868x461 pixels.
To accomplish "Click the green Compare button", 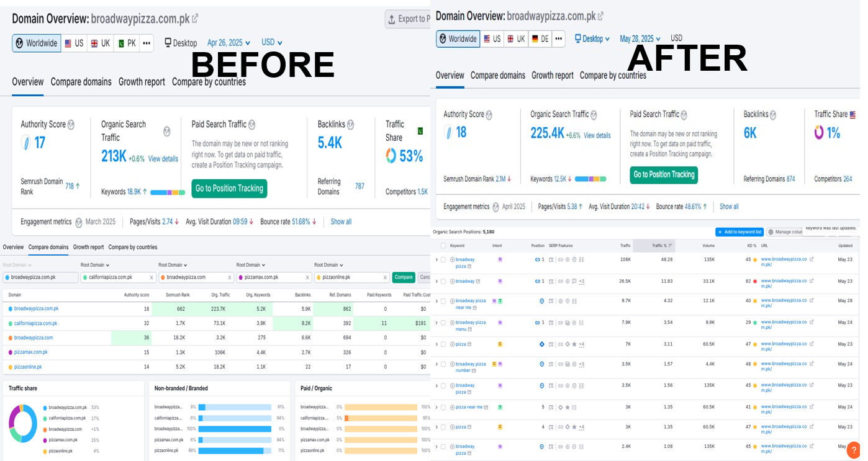I will coord(404,277).
